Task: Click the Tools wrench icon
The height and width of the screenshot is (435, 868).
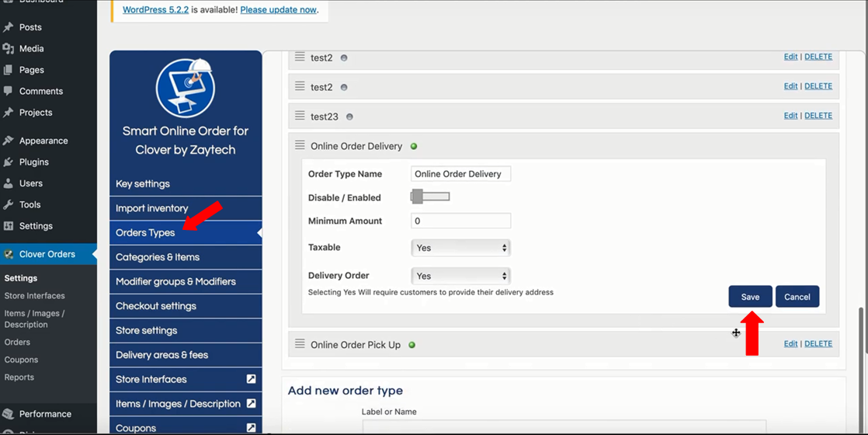Action: (9, 204)
